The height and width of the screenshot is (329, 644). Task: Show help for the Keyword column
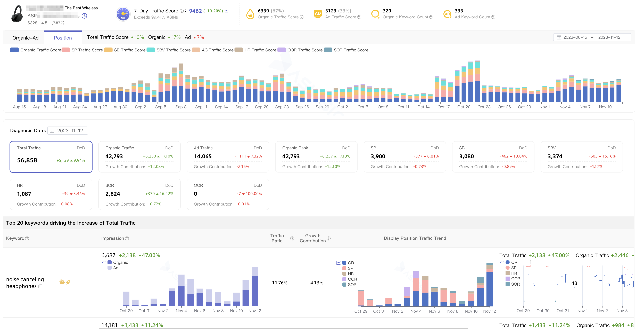[27, 238]
